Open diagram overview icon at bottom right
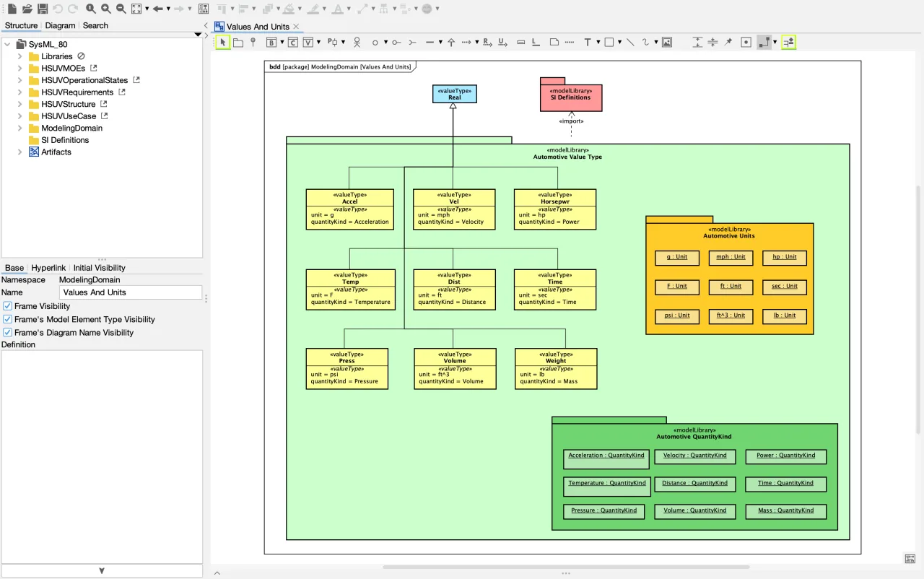 tap(910, 559)
